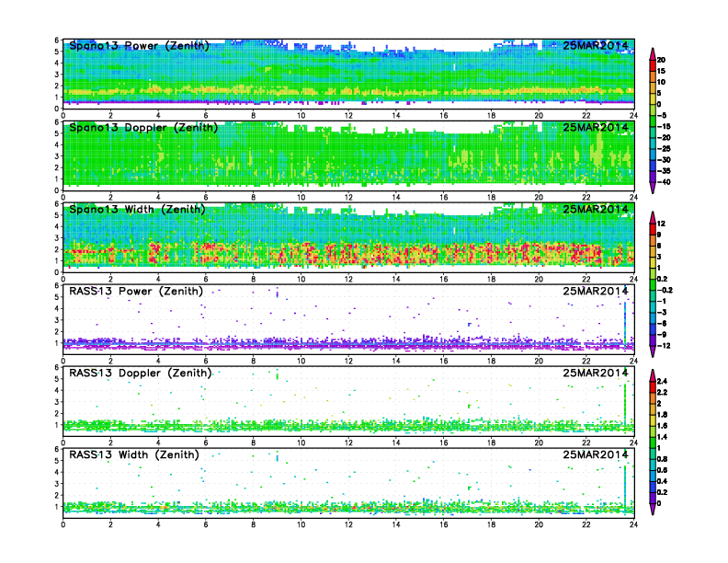Screen dimensions: 728x563
Task: Click the purple bottom arrow of the middle colorbar
Action: coord(653,351)
